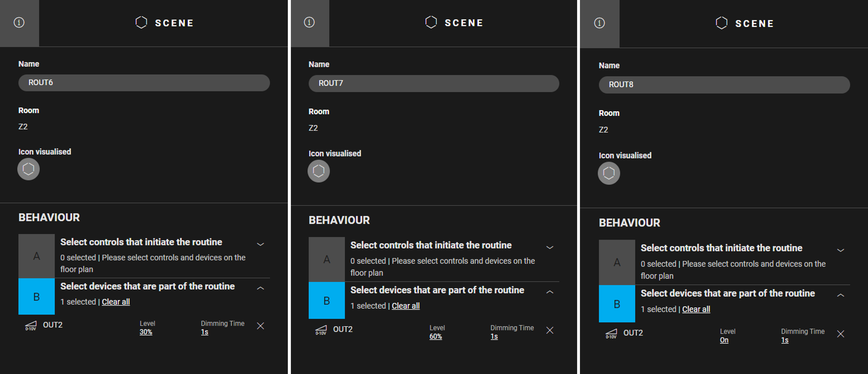Expand controls section in ROUT8 panel
Screen dimensions: 868x374
[x=841, y=250]
